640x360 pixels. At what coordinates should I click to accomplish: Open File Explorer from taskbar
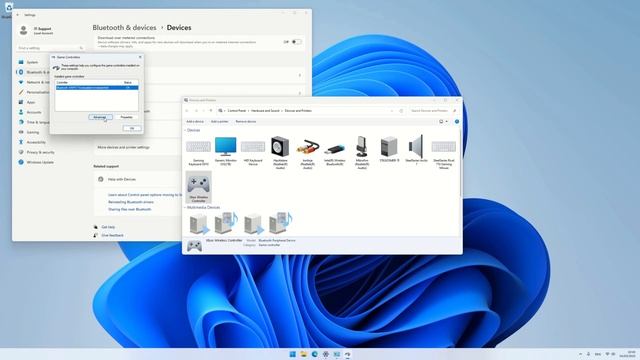pyautogui.click(x=304, y=354)
